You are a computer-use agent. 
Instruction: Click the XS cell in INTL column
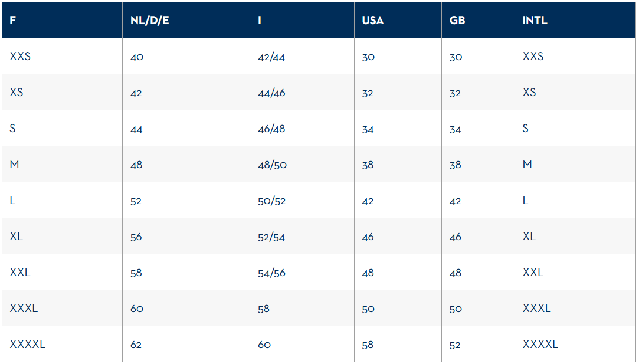pyautogui.click(x=575, y=92)
